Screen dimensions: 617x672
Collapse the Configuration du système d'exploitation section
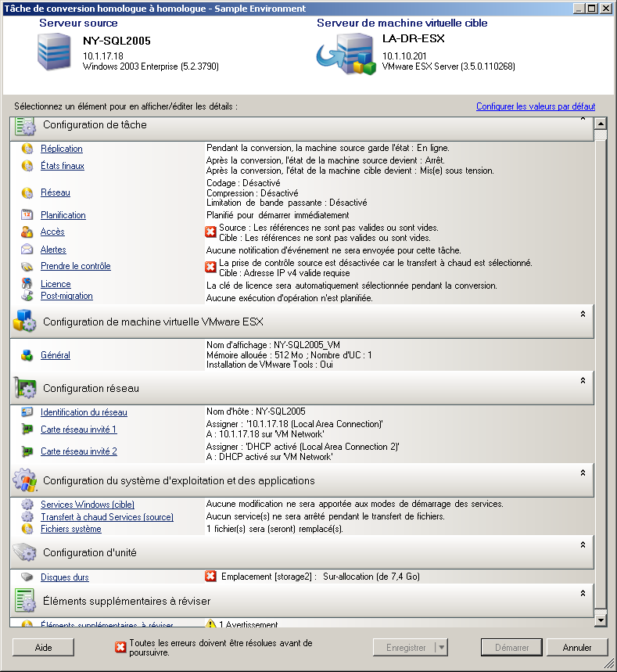[x=583, y=473]
